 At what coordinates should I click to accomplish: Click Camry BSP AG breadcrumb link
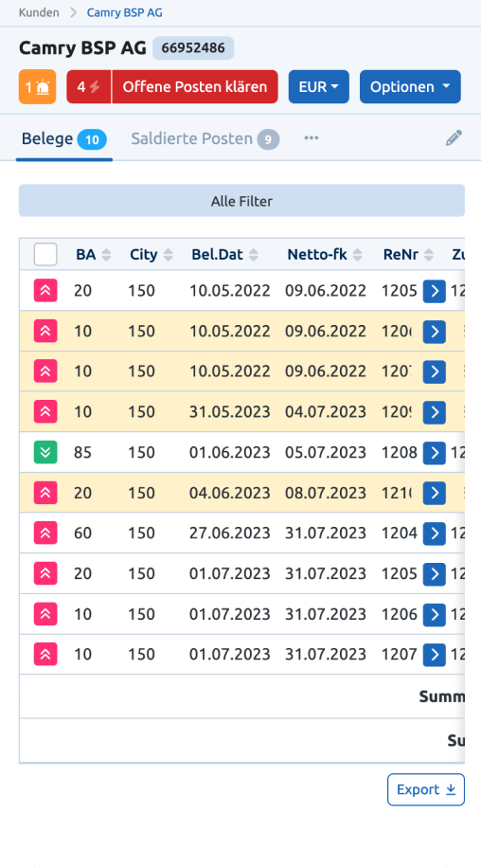(124, 12)
